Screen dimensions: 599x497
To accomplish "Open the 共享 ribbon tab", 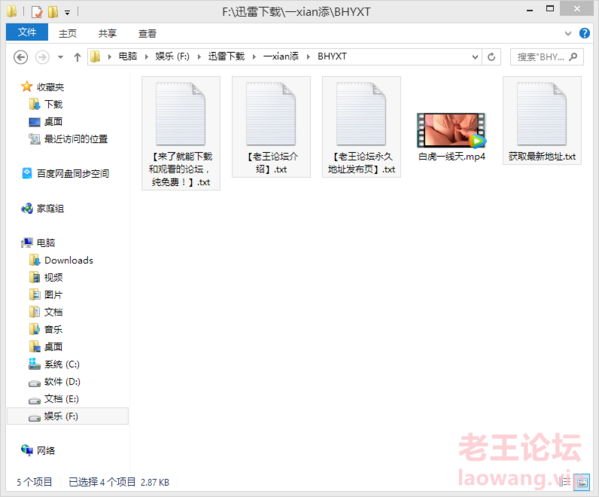I will pyautogui.click(x=107, y=34).
